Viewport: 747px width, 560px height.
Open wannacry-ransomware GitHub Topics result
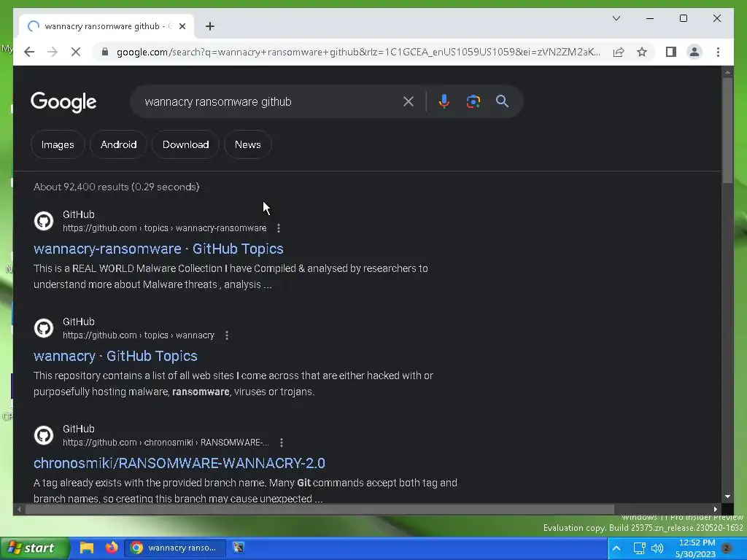click(158, 249)
